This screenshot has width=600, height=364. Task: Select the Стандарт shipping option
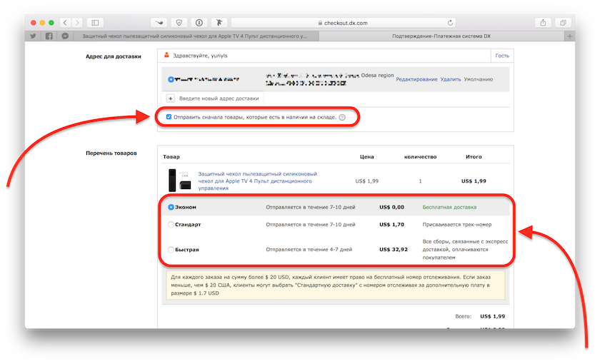(x=171, y=225)
